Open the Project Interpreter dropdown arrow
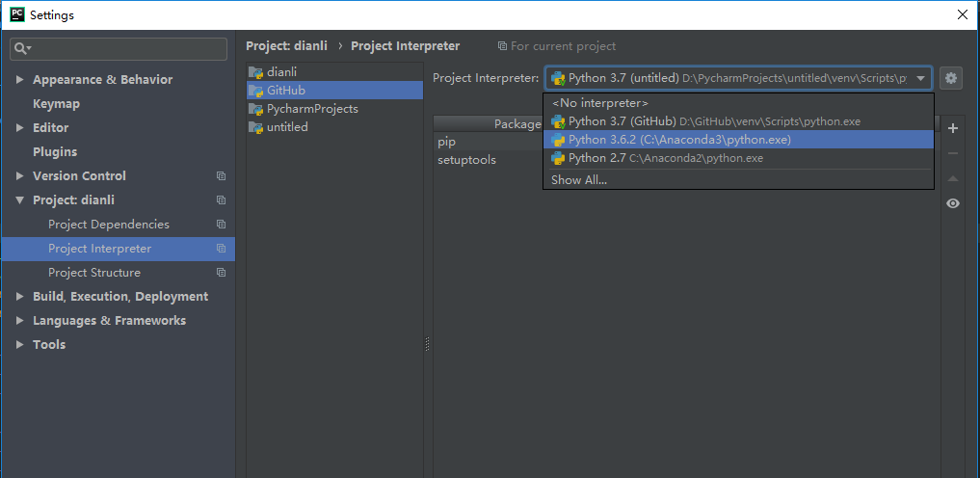 (x=920, y=79)
